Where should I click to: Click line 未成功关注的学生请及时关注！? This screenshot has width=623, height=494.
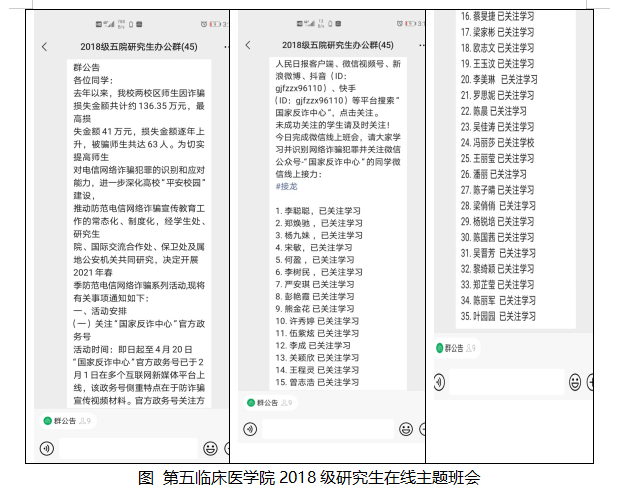click(333, 125)
